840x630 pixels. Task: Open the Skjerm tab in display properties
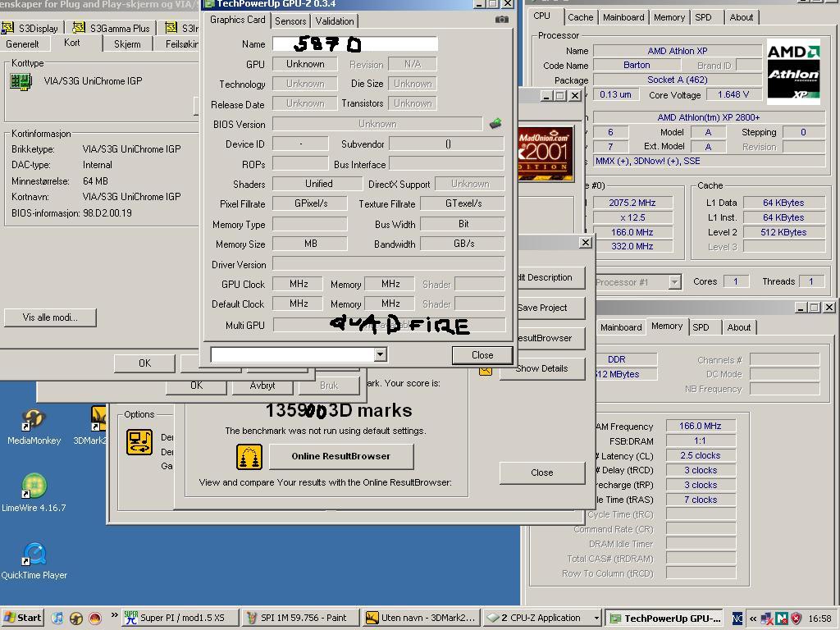click(127, 44)
